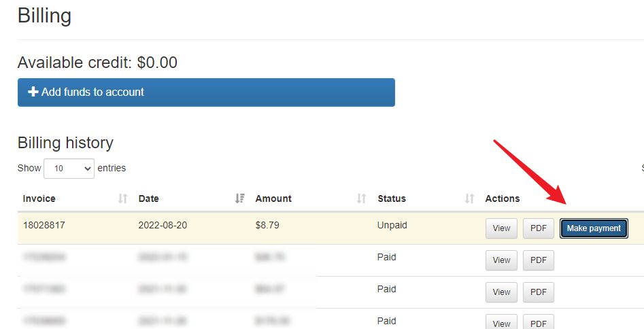Screen dimensions: 644x329
Task: Open PDF in the second invoice row
Action: [x=538, y=260]
